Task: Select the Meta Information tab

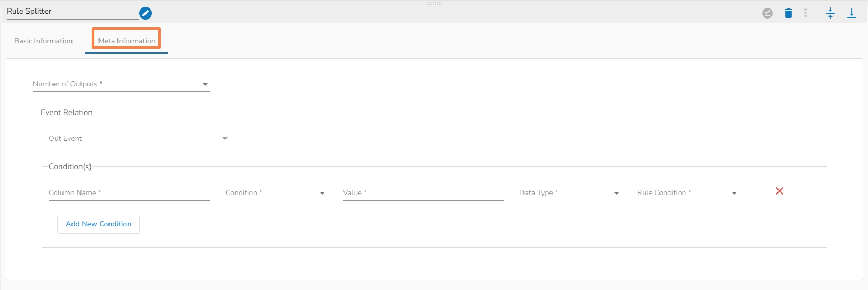Action: click(x=126, y=41)
